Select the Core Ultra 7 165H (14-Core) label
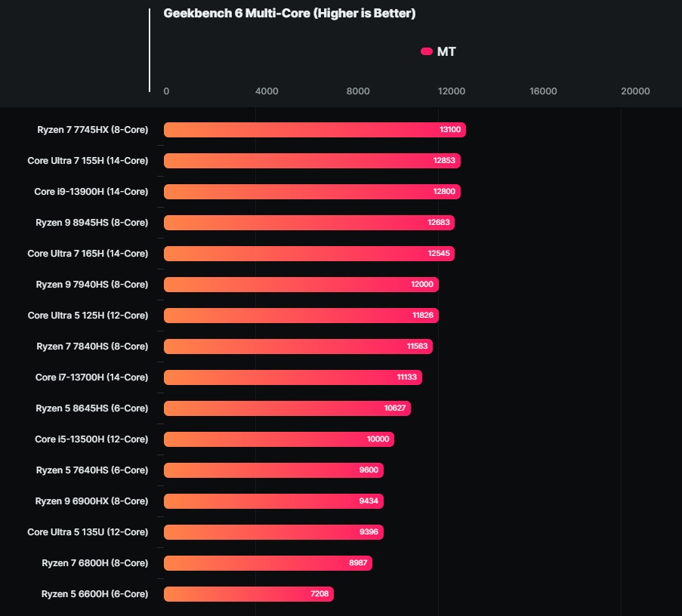This screenshot has height=616, width=682. [88, 253]
